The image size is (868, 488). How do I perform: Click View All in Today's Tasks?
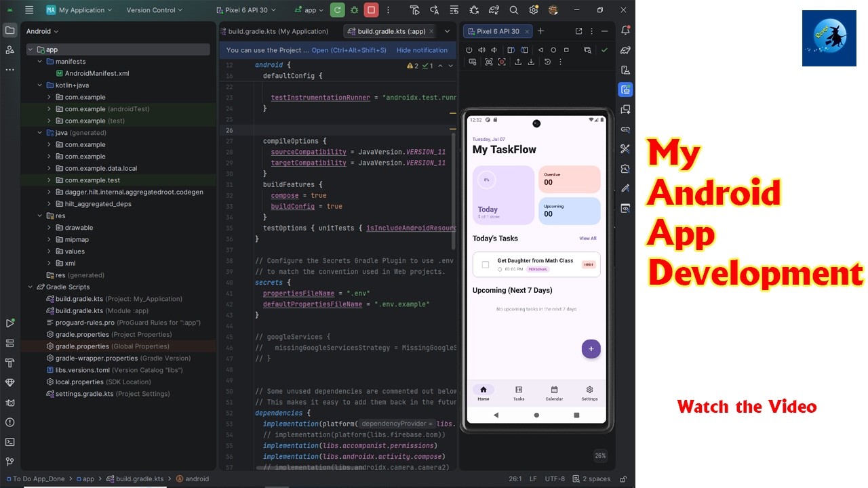[x=588, y=239]
